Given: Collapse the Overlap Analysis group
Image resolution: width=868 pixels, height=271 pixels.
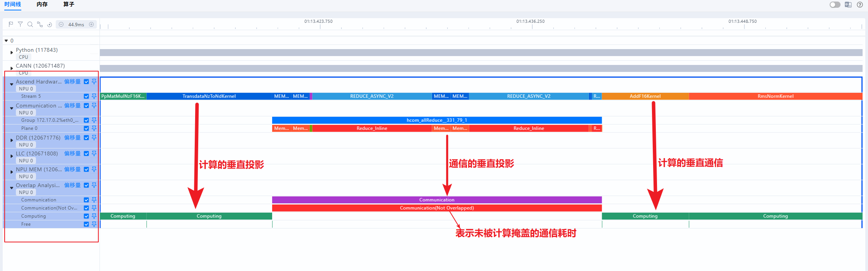Looking at the screenshot, I should pos(12,188).
